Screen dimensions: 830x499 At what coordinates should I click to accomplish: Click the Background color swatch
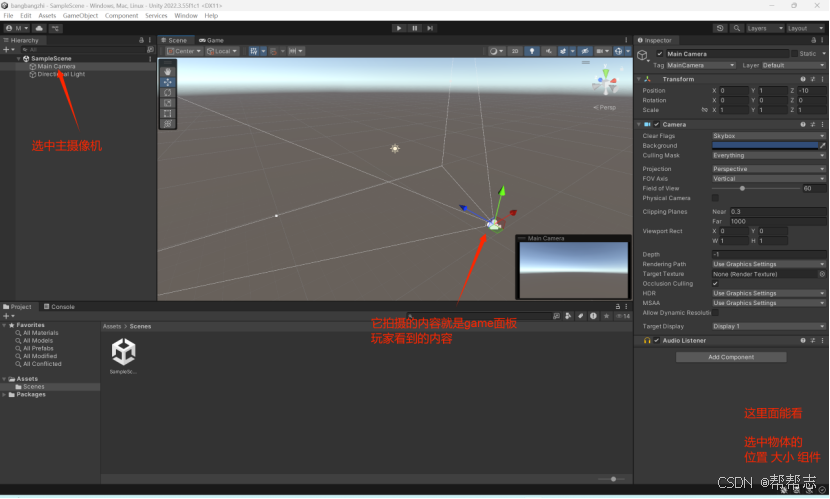click(x=765, y=146)
